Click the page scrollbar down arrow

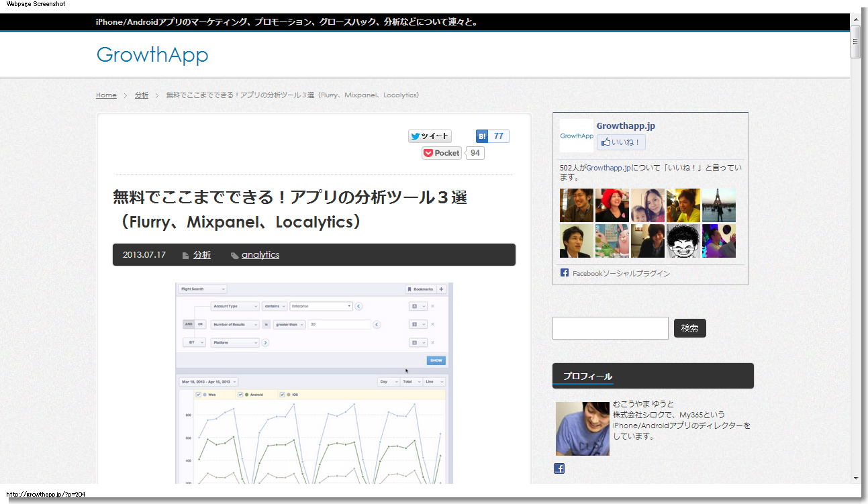[x=856, y=478]
